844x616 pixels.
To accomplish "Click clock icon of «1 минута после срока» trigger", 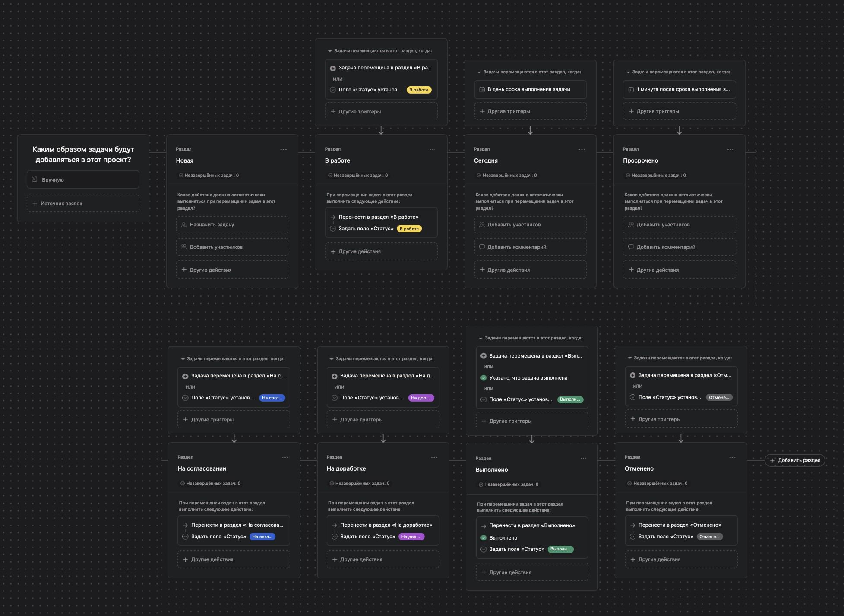I will (631, 89).
